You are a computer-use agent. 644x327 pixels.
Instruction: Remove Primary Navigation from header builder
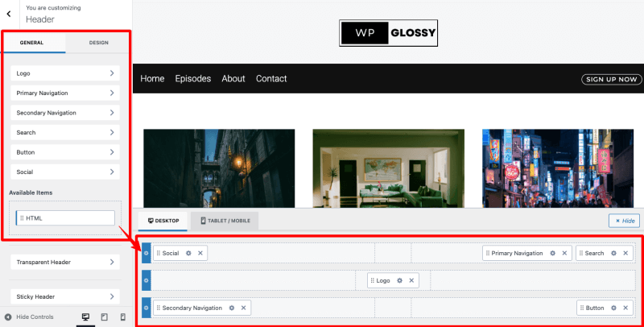pos(565,253)
